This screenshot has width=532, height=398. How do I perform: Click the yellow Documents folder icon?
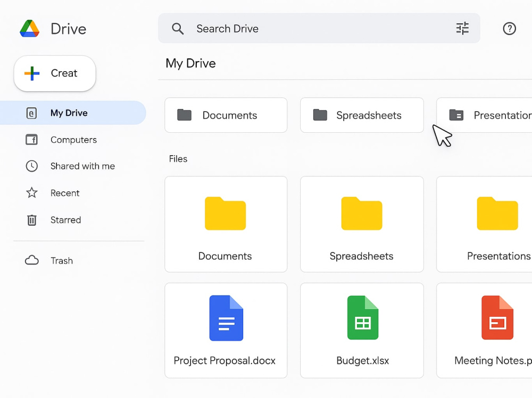click(x=225, y=213)
